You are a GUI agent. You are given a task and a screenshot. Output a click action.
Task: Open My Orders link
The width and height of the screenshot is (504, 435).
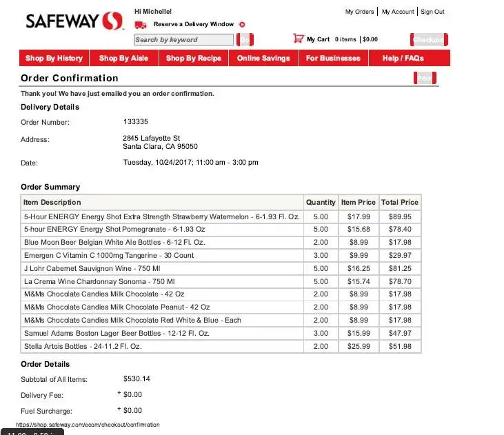pyautogui.click(x=359, y=12)
